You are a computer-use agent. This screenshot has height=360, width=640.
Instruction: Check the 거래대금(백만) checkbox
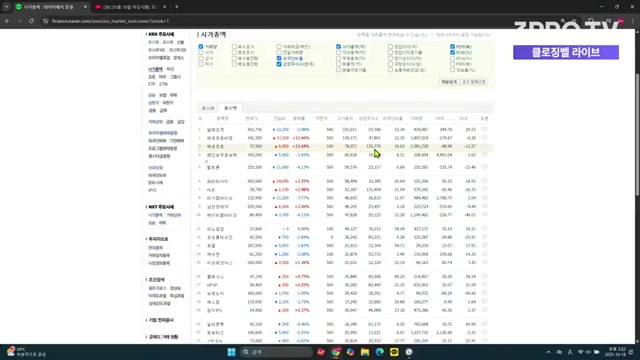[x=279, y=47]
